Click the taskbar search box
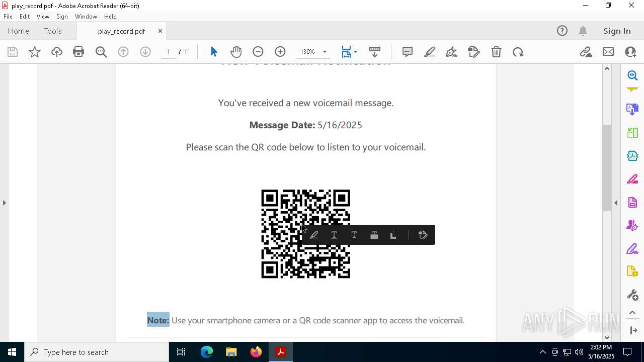The height and width of the screenshot is (362, 644). point(97,352)
